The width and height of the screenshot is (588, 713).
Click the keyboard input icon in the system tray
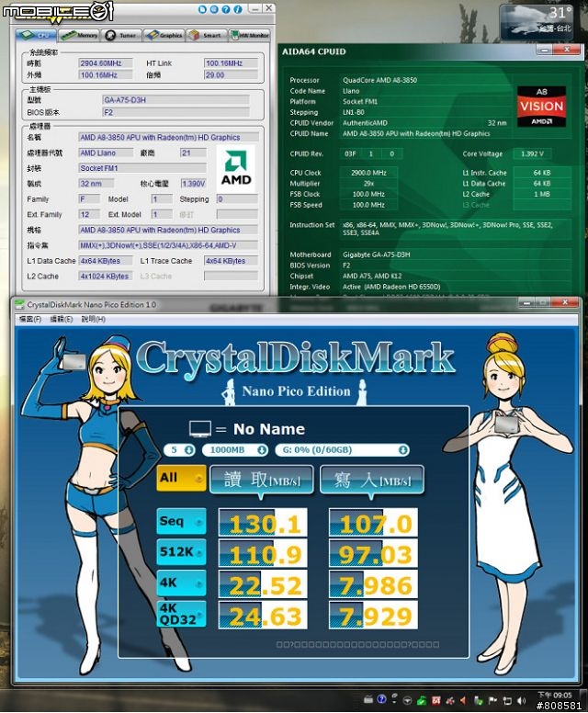click(x=367, y=699)
